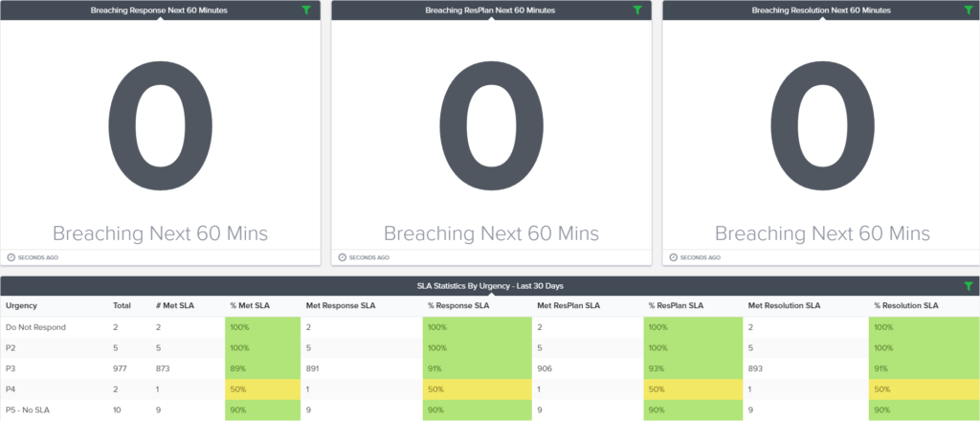This screenshot has width=980, height=421.
Task: Click SLA Statistics By Urgency title bar
Action: pyautogui.click(x=490, y=286)
